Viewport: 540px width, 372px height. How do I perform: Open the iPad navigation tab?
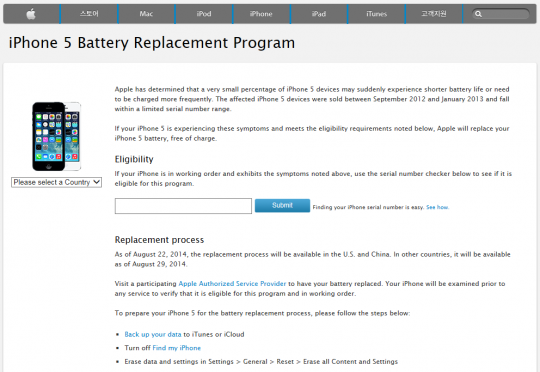[319, 14]
